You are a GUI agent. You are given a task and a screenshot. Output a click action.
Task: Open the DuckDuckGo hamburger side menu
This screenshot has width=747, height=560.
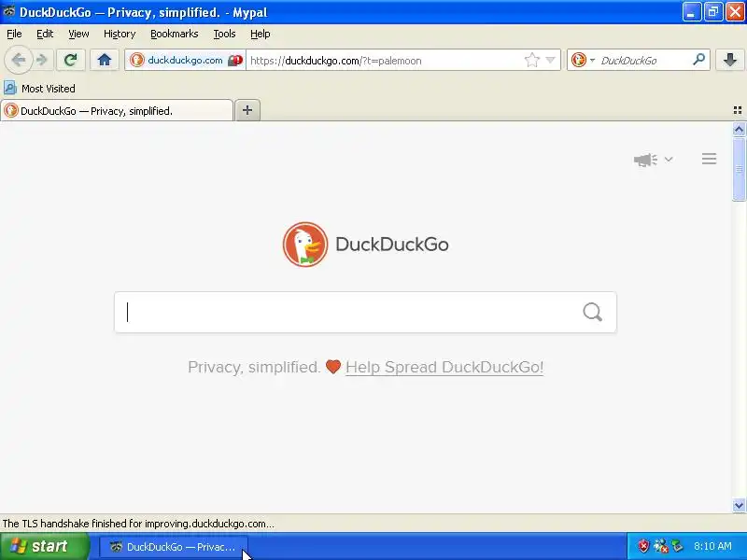(x=709, y=159)
